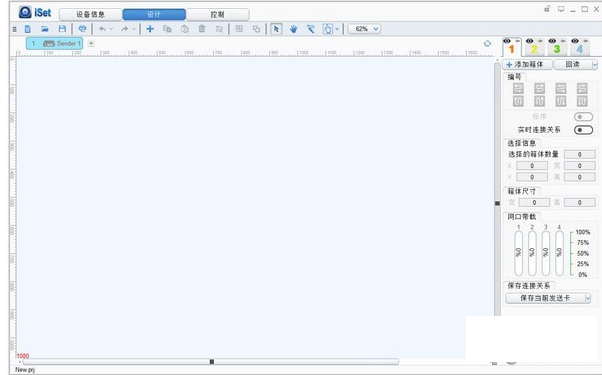Select port tab 4
The image size is (602, 375).
tap(579, 49)
